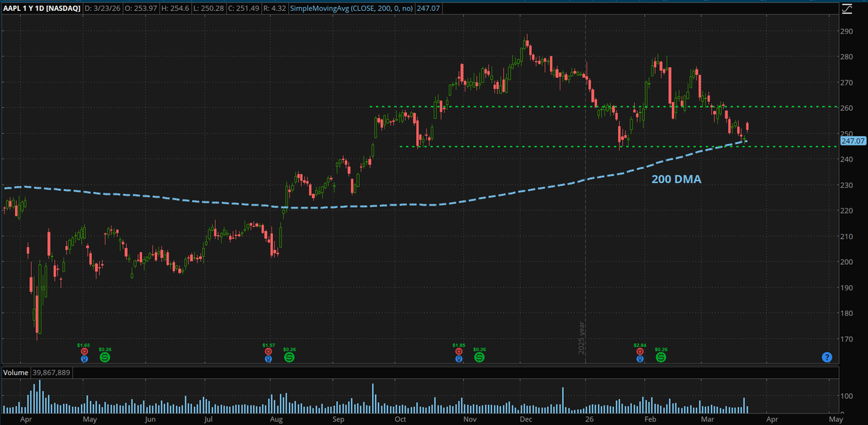Click the 270 price axis label
Viewport: 868px width, 425px height.
click(x=847, y=83)
